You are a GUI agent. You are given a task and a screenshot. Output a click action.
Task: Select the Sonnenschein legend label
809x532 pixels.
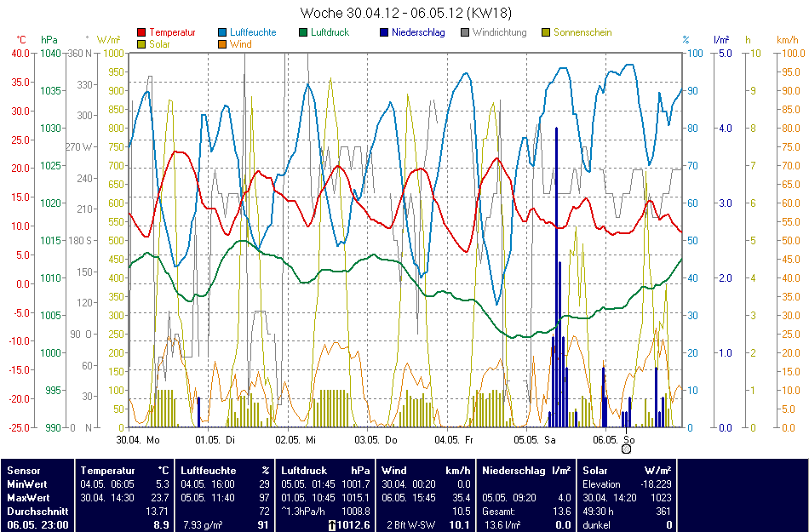[x=583, y=32]
